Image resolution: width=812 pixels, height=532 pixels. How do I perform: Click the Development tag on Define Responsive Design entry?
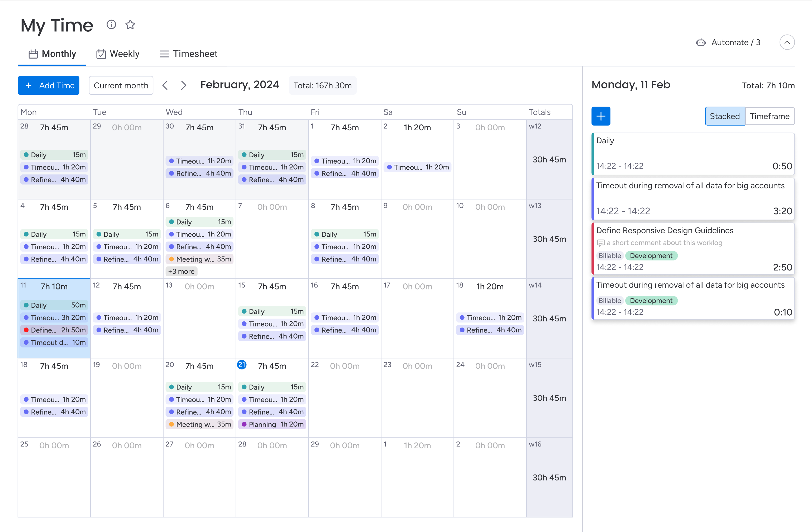652,255
